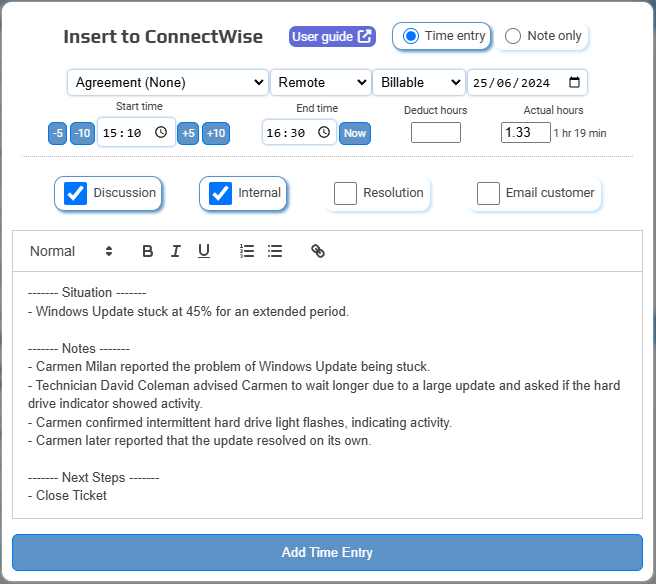Open the end time clock picker

coord(324,133)
